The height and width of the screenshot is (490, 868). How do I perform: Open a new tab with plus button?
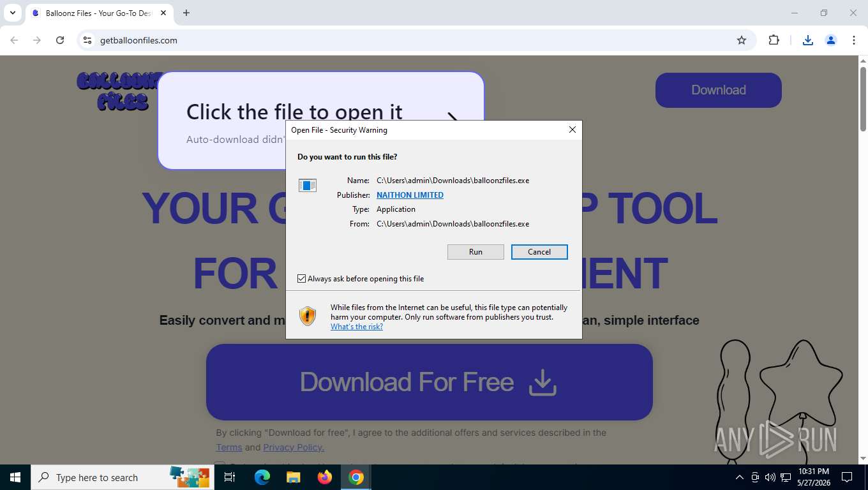coord(186,13)
